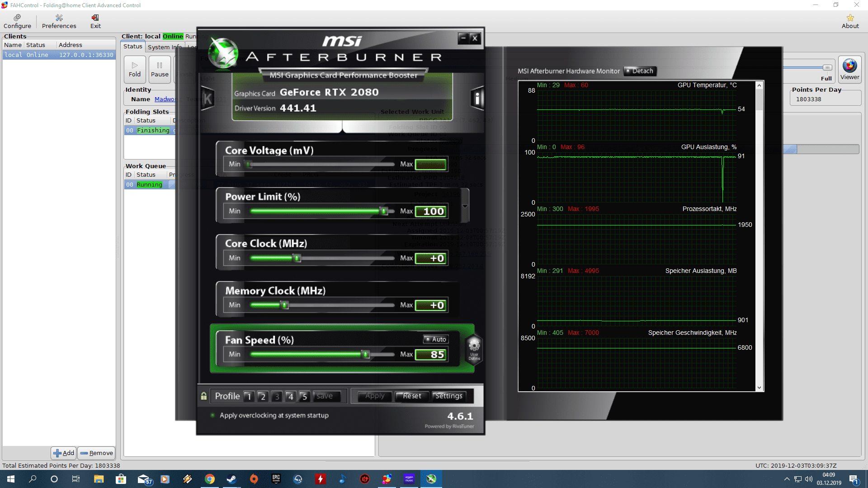Click the Kombustor K icon
868x488 pixels.
click(208, 99)
